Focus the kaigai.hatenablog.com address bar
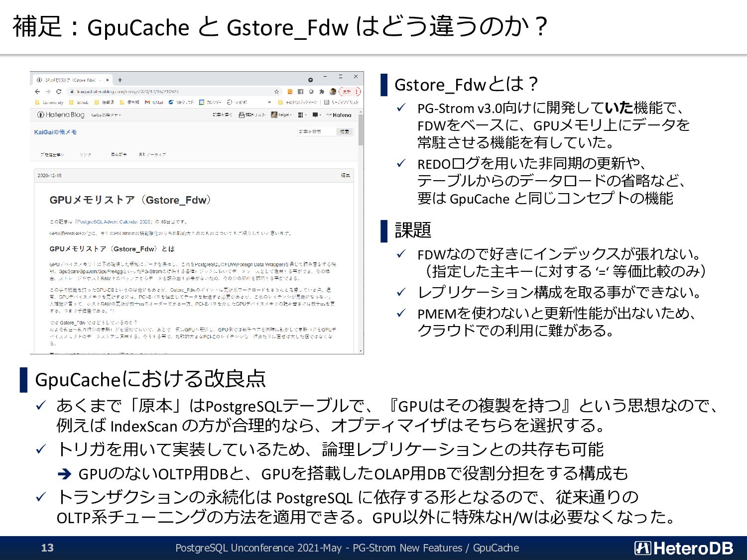This screenshot has width=747, height=560. click(x=174, y=92)
